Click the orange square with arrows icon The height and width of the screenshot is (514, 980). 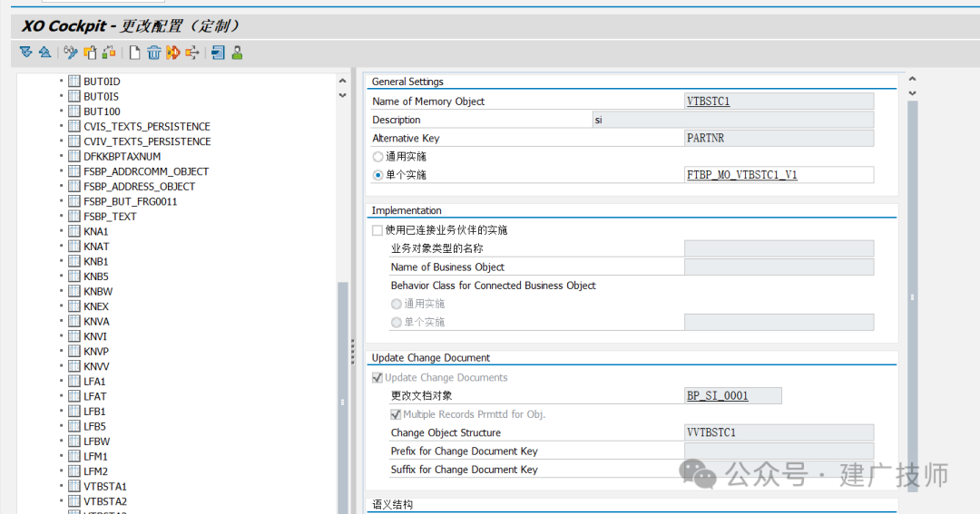tap(191, 53)
